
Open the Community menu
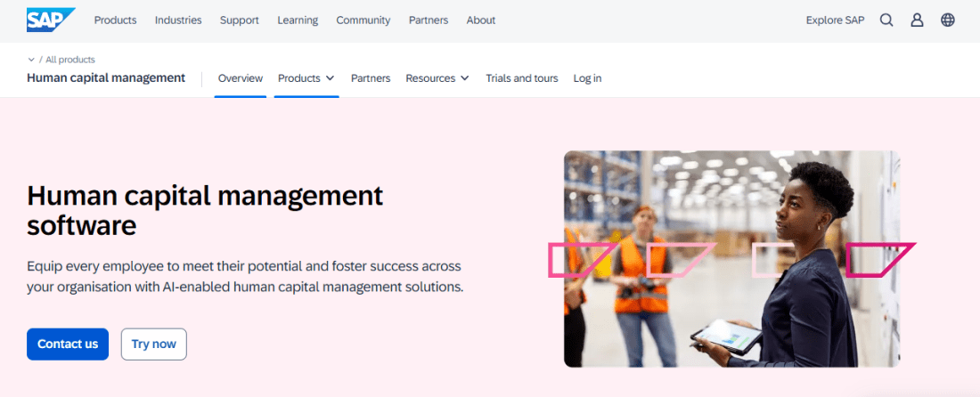[363, 20]
